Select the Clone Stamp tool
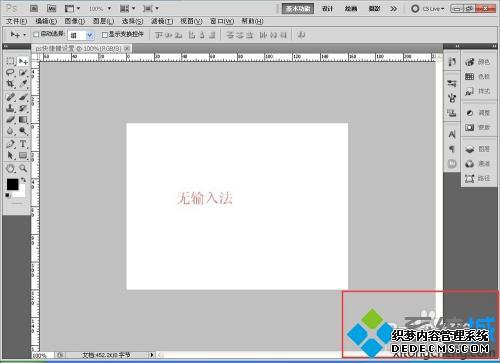Image resolution: width=500 pixels, height=363 pixels. pos(10,108)
